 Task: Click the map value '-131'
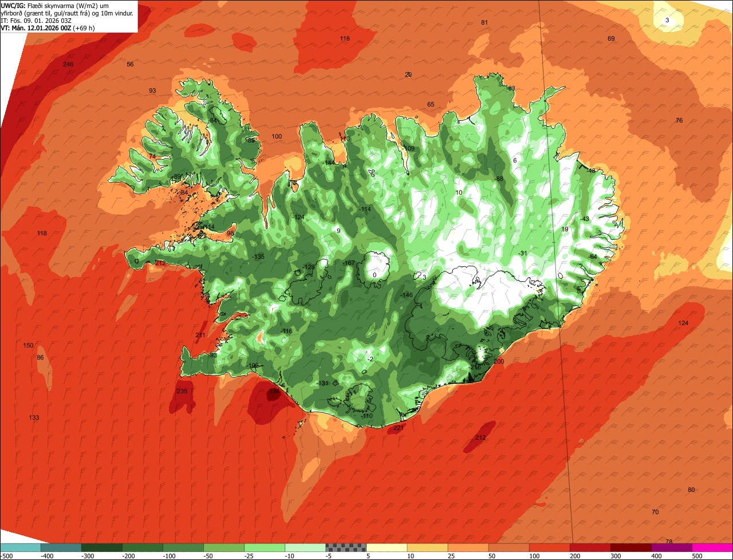coord(322,383)
